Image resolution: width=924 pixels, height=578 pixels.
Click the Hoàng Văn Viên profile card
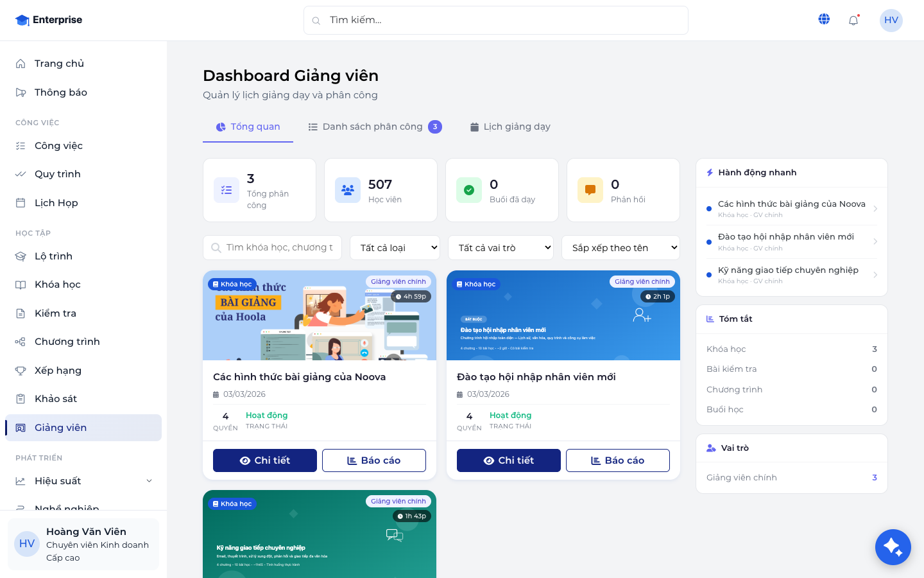point(83,544)
